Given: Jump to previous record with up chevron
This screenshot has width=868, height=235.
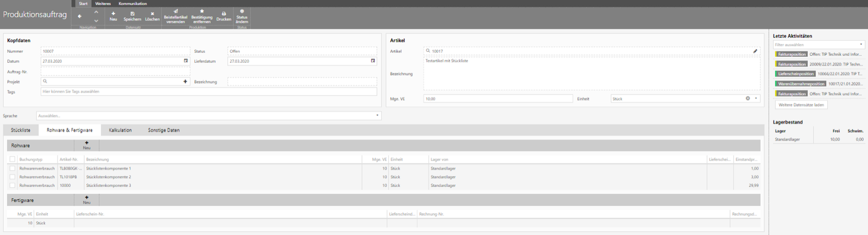Looking at the screenshot, I should [x=96, y=12].
